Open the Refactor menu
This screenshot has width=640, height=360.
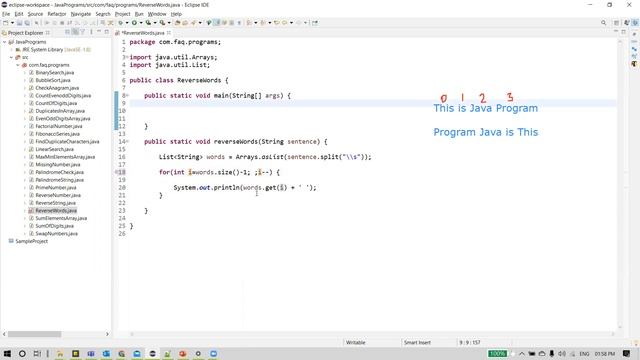point(57,14)
